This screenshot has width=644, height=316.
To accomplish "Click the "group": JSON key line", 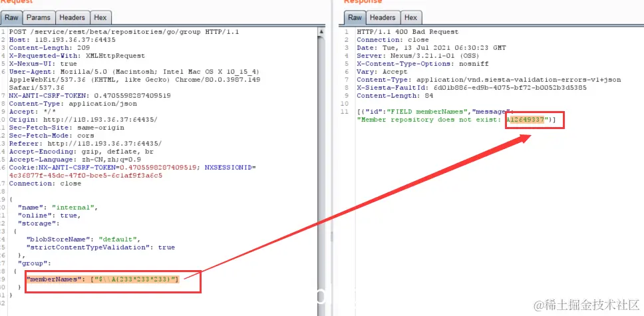I will point(35,263).
